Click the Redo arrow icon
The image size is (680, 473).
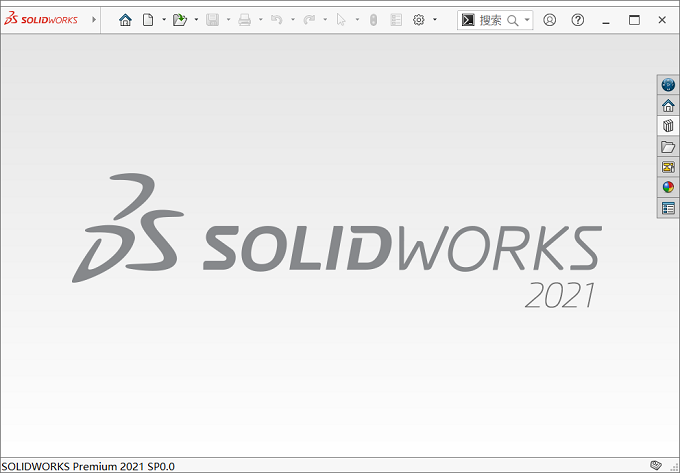click(x=309, y=20)
